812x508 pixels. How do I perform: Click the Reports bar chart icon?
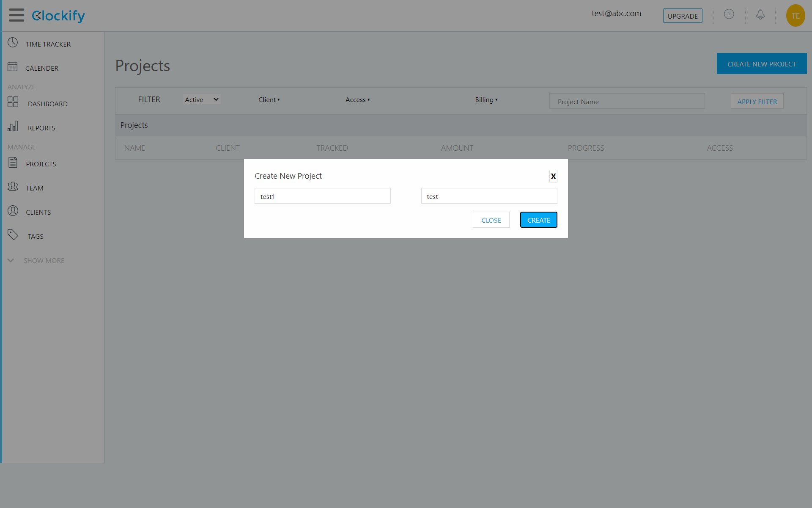coord(13,126)
